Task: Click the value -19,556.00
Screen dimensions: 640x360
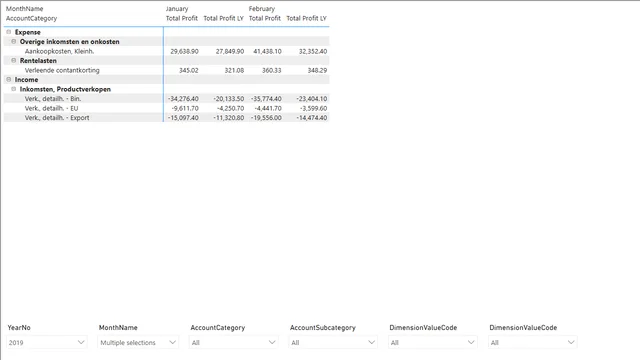Action: [x=266, y=118]
